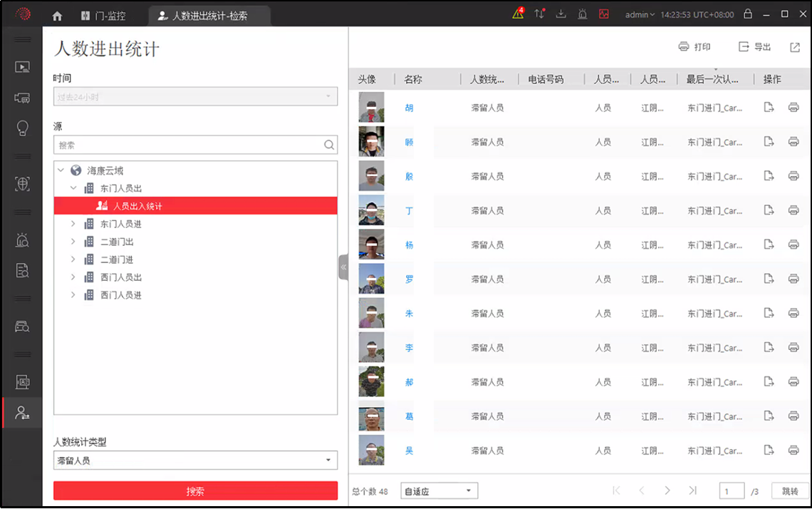Open the download center icon in top bar
The height and width of the screenshot is (509, 812).
click(561, 14)
